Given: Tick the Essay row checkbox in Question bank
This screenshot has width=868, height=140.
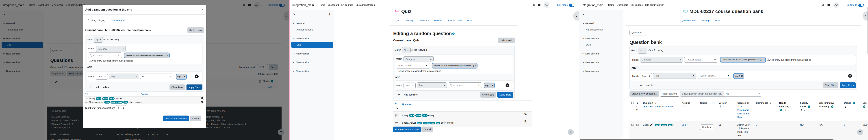Looking at the screenshot, I should [x=632, y=125].
